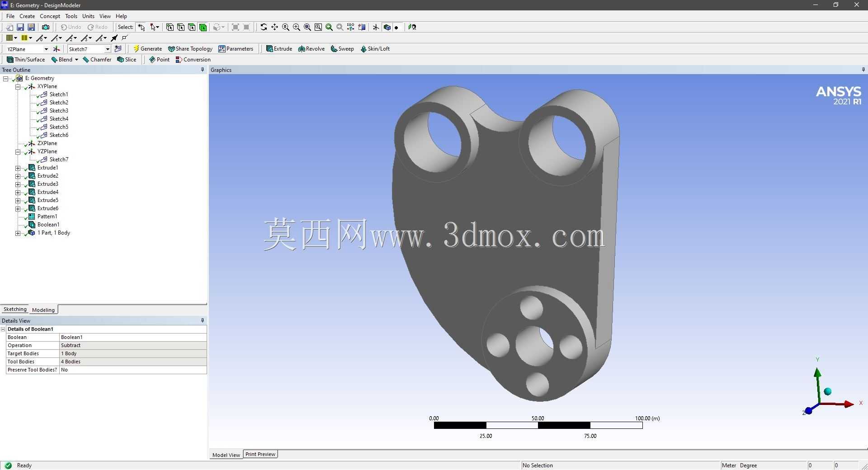
Task: Click the Slice tool
Action: tap(127, 60)
